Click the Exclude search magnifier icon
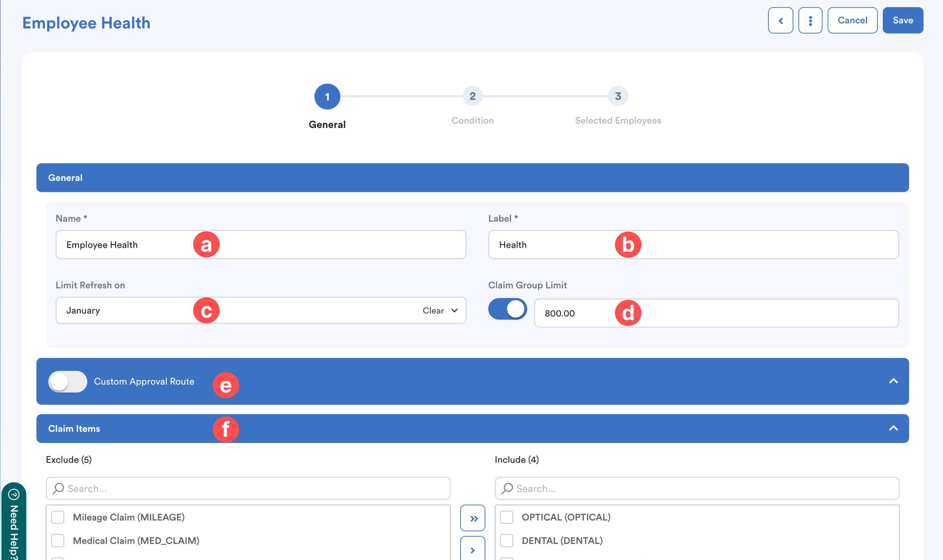 point(58,488)
